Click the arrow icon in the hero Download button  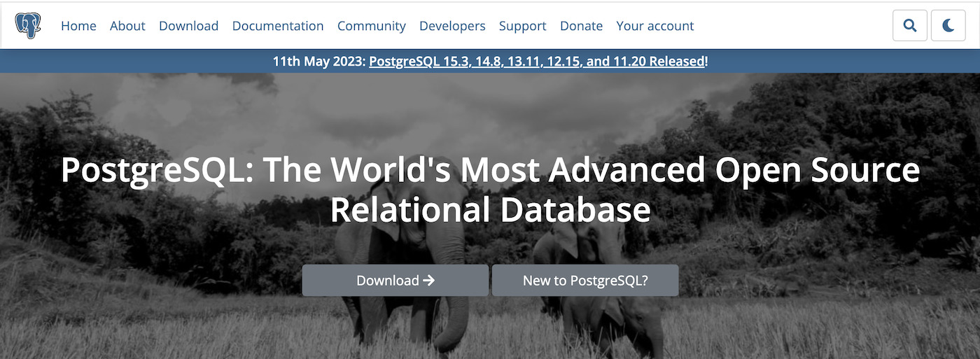pos(429,281)
